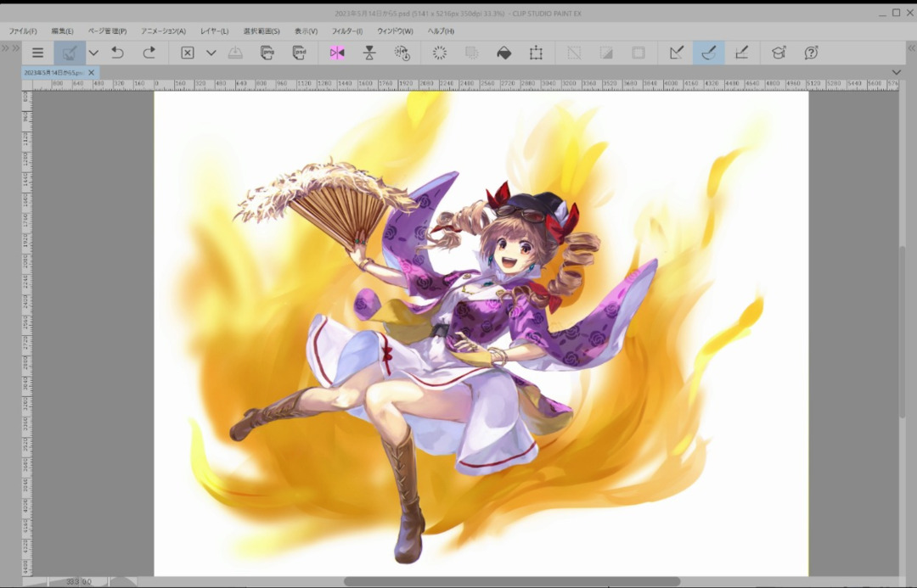This screenshot has height=588, width=917.
Task: Click the zoom percentage field in the status bar
Action: click(78, 582)
